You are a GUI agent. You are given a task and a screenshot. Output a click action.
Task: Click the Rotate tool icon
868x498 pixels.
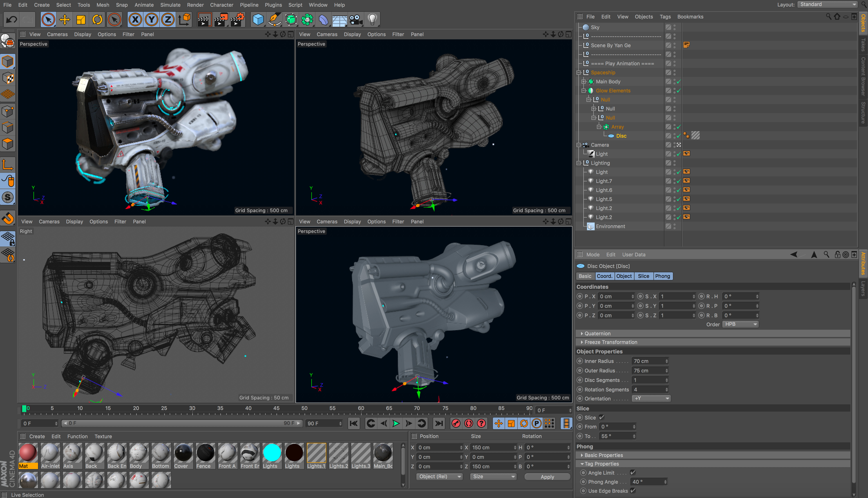click(97, 19)
